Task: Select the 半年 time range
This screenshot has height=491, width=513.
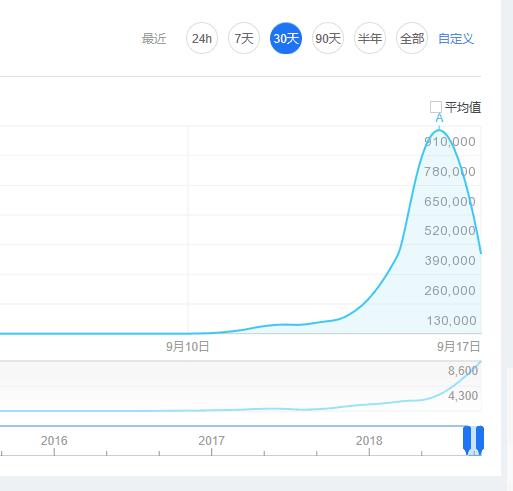Action: click(370, 38)
